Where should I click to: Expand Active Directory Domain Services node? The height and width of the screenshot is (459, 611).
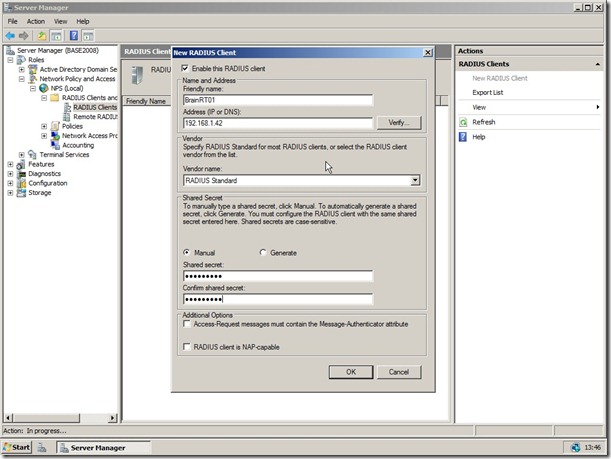(22, 69)
